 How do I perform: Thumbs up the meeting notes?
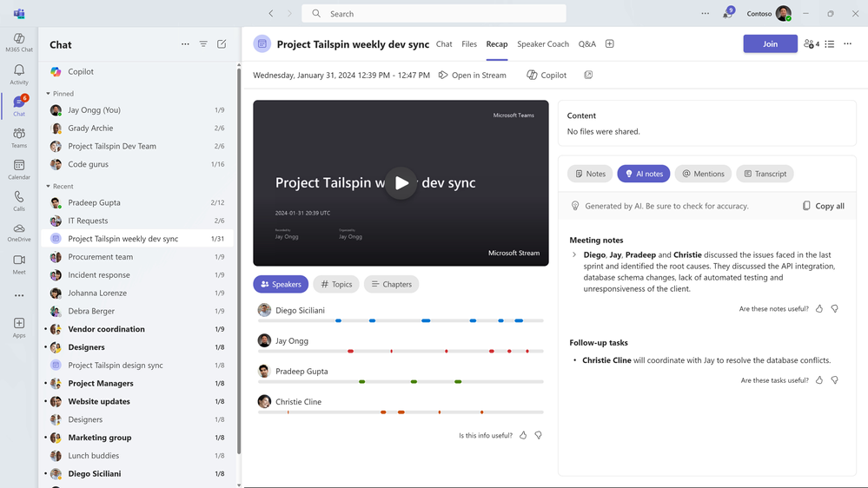pyautogui.click(x=819, y=309)
